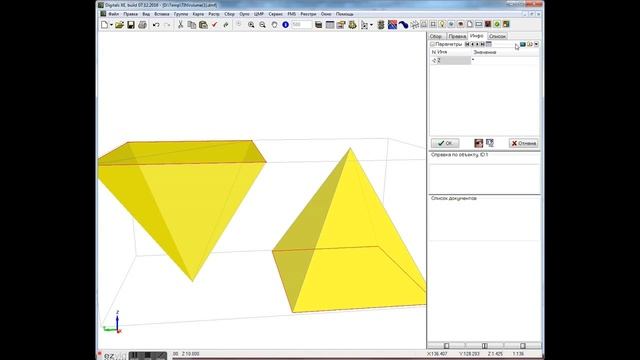Click the selection cursor tool icon
Screen dimensions: 640x360
364,25
